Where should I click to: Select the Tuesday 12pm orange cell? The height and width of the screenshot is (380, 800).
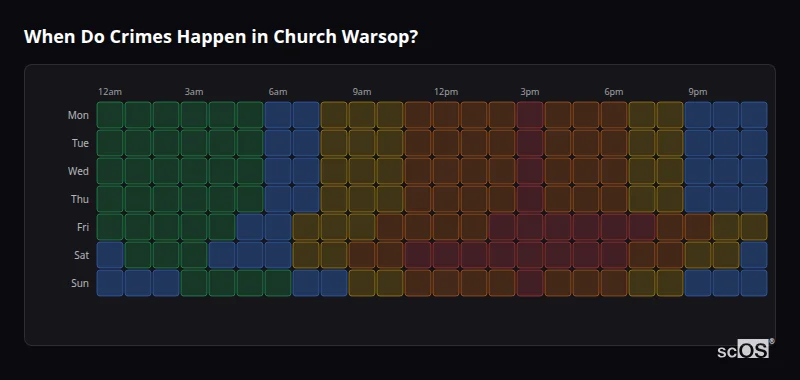point(446,143)
